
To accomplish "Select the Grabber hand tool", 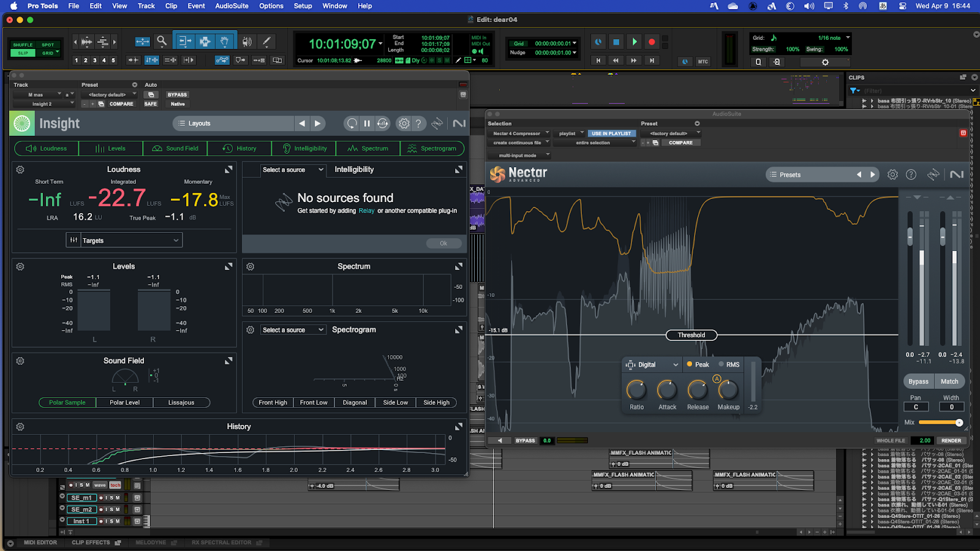I will coord(225,41).
